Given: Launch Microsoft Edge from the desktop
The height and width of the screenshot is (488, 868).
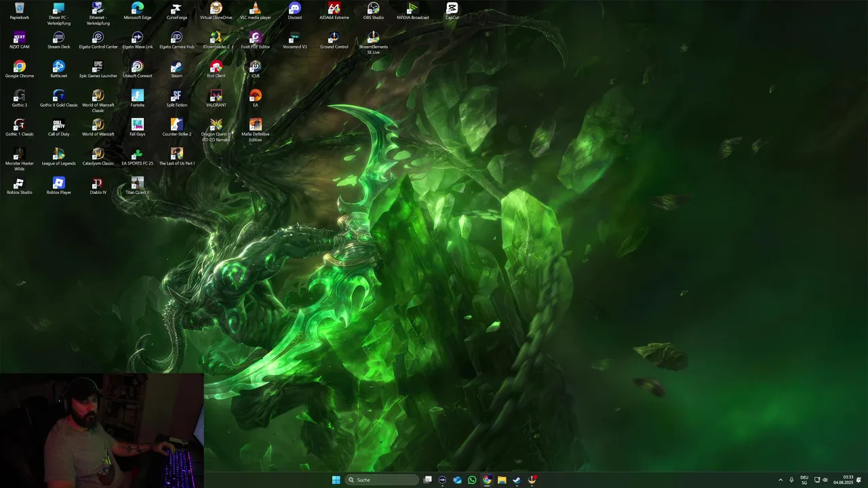Looking at the screenshot, I should click(138, 11).
